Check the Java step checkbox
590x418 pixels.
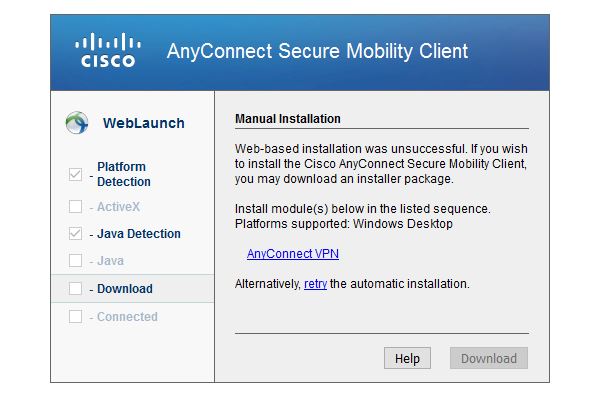point(75,260)
